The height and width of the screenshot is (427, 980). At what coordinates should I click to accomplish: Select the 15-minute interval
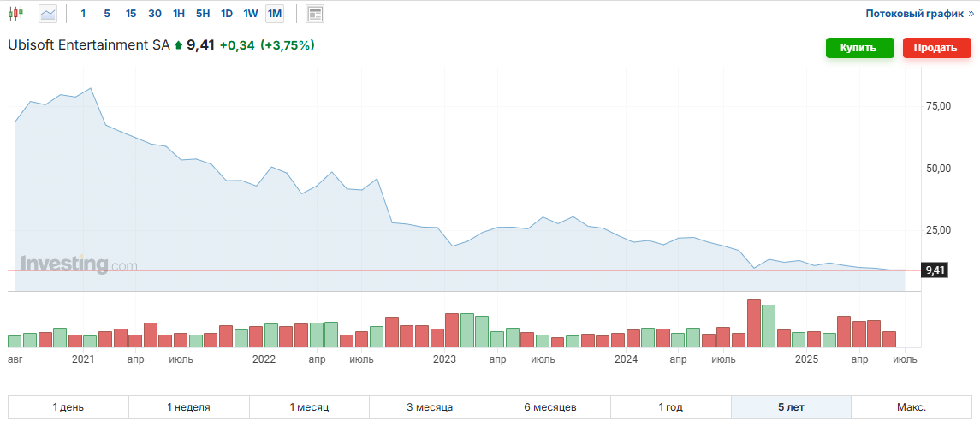(131, 13)
